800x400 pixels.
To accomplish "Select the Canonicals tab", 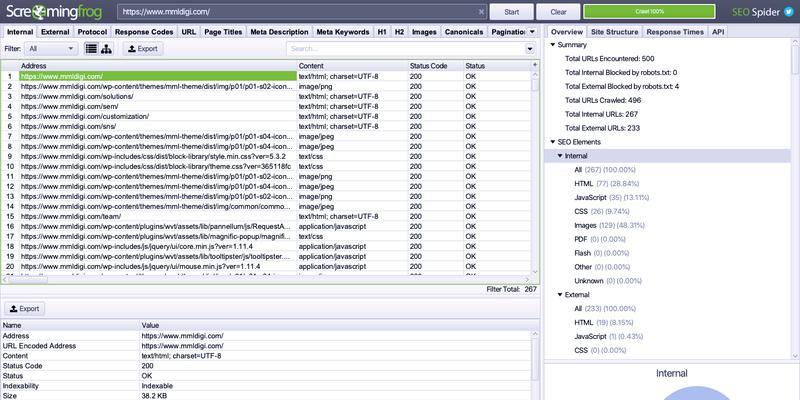I will point(464,32).
